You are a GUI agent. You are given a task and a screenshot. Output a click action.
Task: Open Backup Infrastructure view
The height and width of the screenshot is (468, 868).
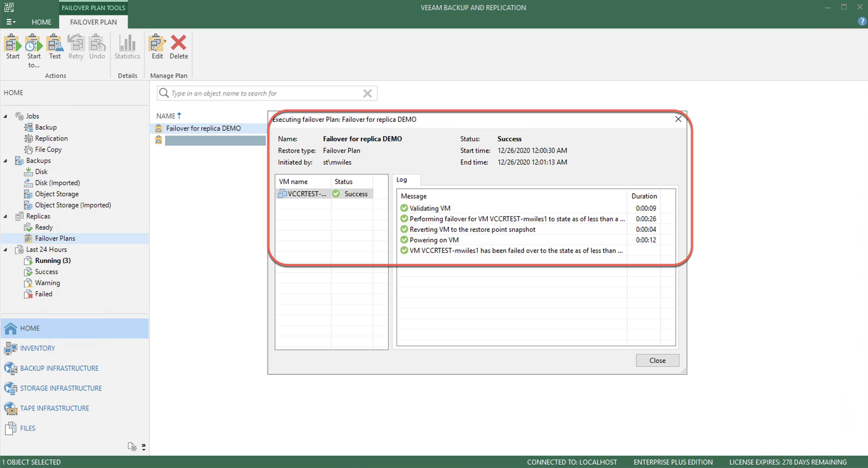click(x=59, y=368)
